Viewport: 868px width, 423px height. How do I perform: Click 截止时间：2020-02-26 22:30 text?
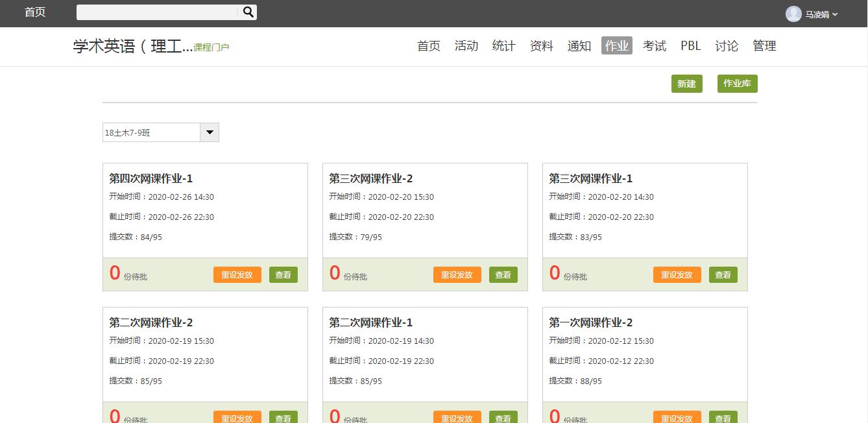point(162,217)
